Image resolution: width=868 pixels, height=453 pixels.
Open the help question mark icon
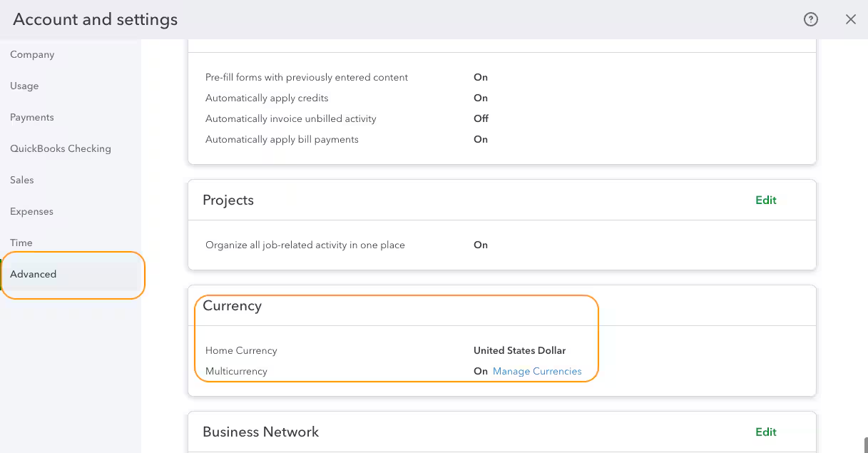(810, 19)
